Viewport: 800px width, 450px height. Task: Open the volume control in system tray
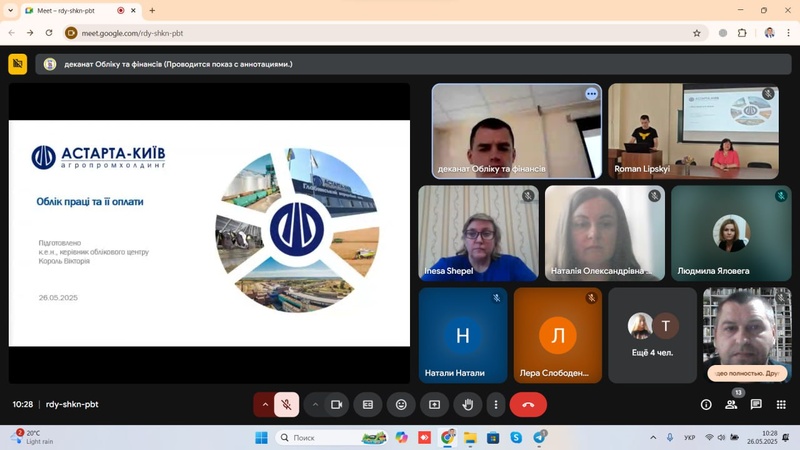721,438
